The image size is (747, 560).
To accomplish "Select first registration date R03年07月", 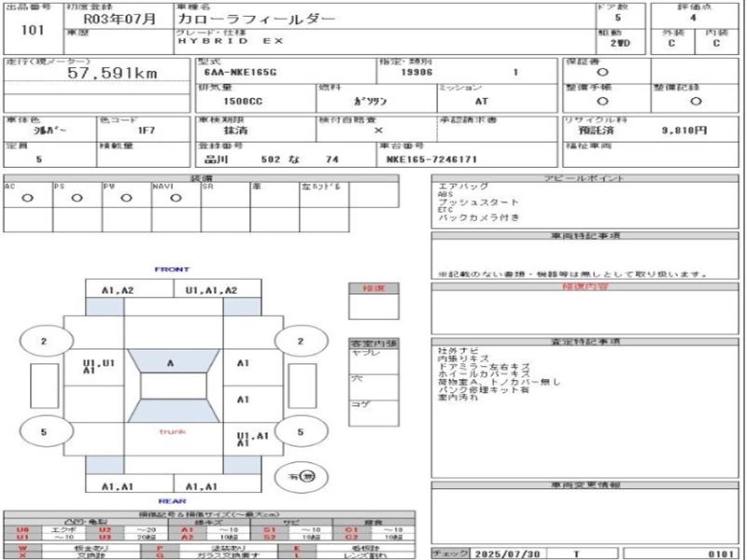I will pos(120,20).
